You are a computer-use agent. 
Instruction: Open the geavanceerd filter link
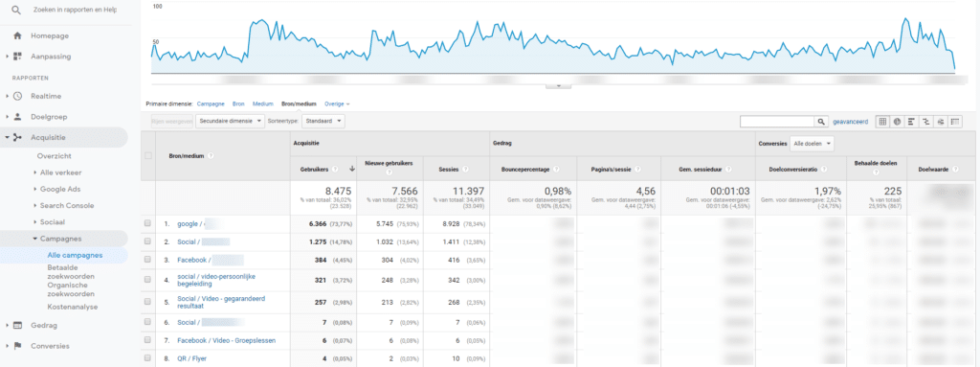pos(850,122)
